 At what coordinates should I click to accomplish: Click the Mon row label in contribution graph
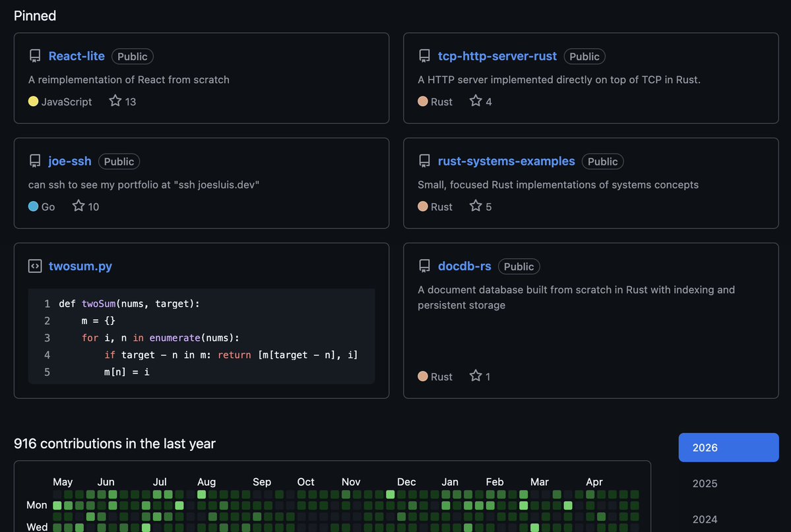click(x=37, y=505)
